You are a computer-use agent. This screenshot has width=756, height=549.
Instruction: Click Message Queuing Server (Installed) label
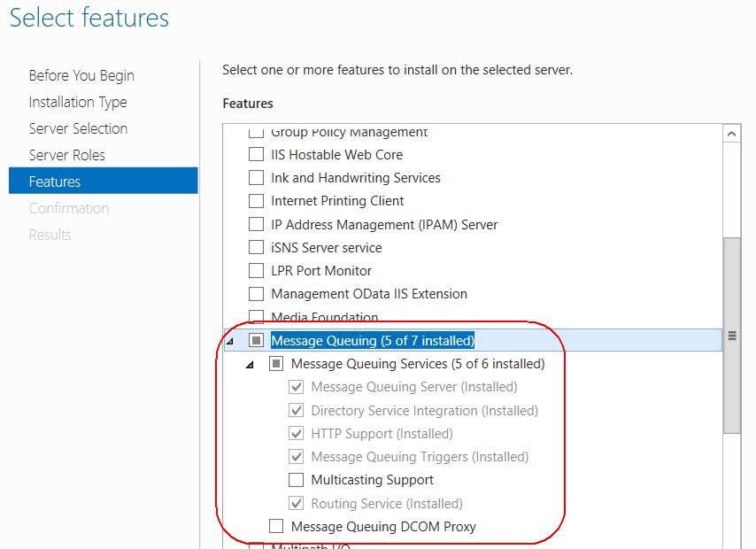point(414,387)
